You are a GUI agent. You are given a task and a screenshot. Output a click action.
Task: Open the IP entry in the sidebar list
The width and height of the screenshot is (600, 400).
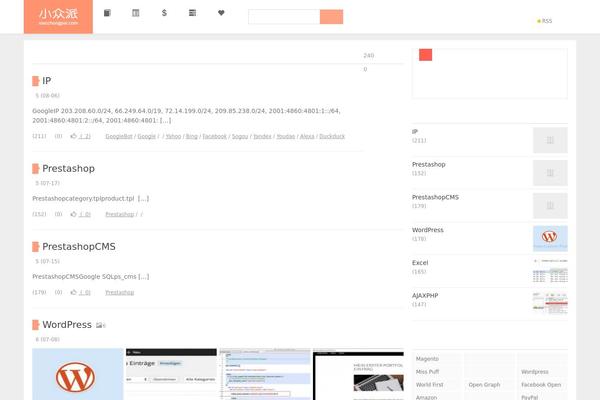pyautogui.click(x=415, y=131)
